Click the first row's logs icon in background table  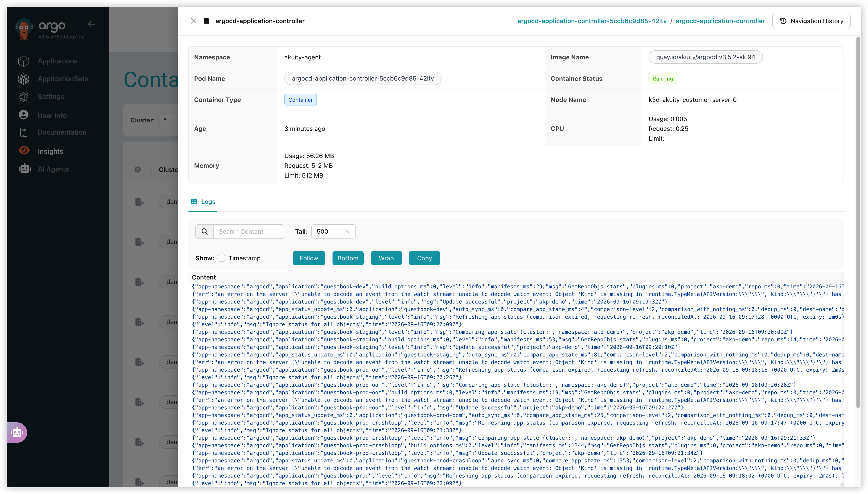click(x=139, y=202)
